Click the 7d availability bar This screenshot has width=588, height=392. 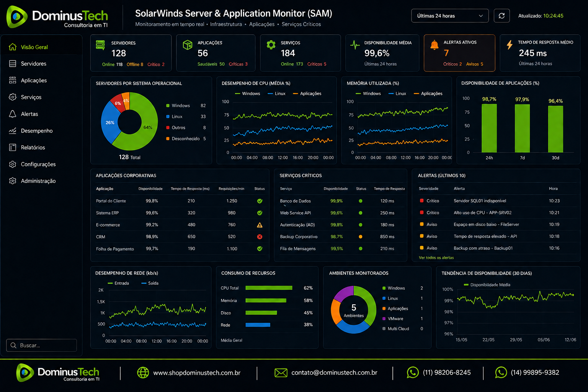522,128
